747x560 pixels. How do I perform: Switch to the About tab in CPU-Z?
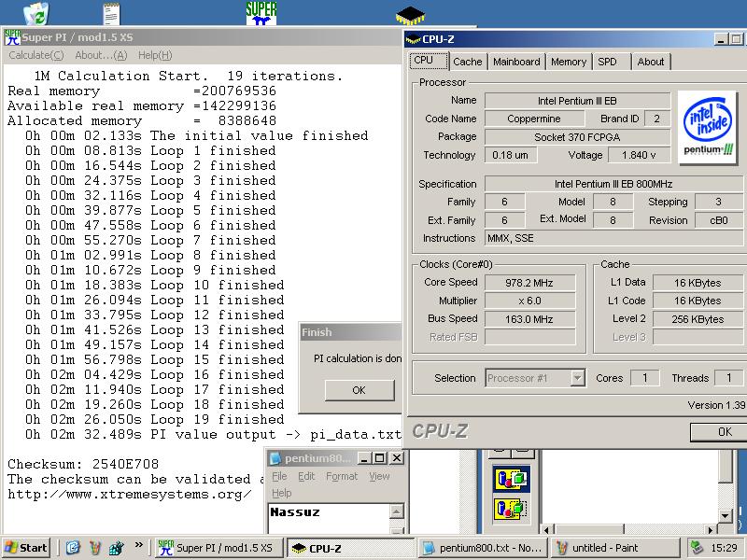(x=651, y=62)
